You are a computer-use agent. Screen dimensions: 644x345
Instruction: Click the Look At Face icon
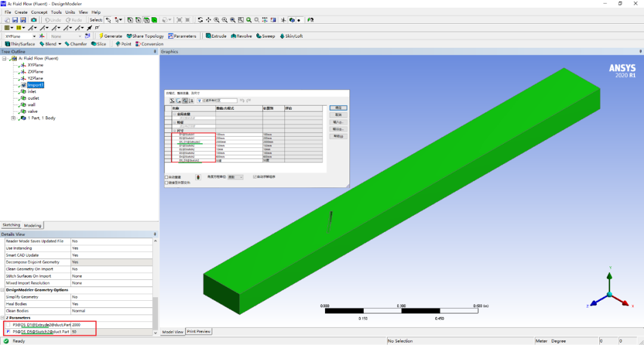point(273,20)
